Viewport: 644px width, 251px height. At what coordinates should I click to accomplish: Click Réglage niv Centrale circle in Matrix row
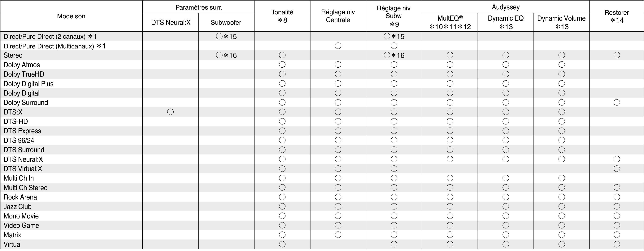tap(338, 235)
